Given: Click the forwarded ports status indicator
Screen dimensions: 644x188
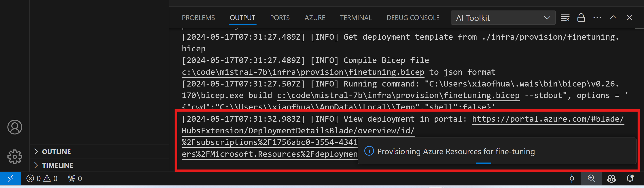Looking at the screenshot, I should 75,178.
